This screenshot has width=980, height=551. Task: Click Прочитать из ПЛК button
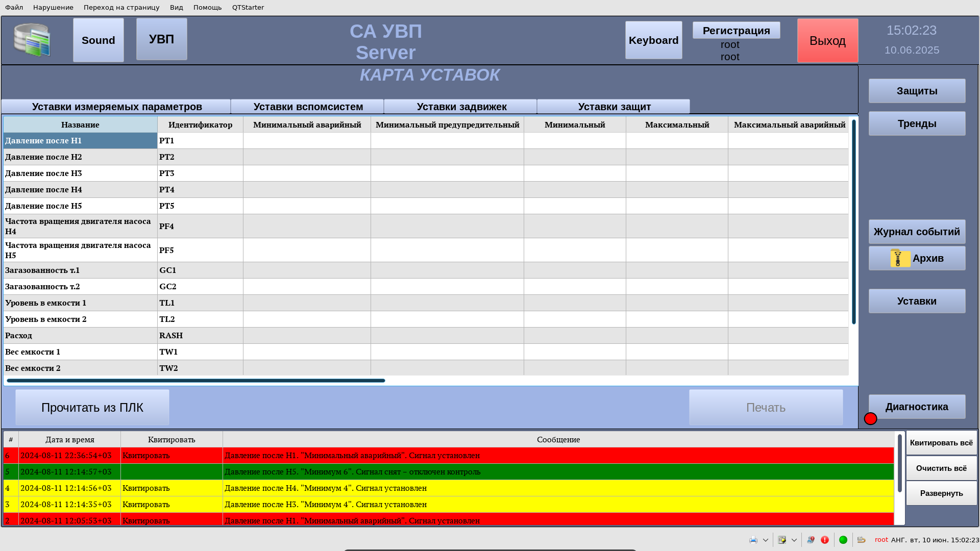(x=92, y=408)
